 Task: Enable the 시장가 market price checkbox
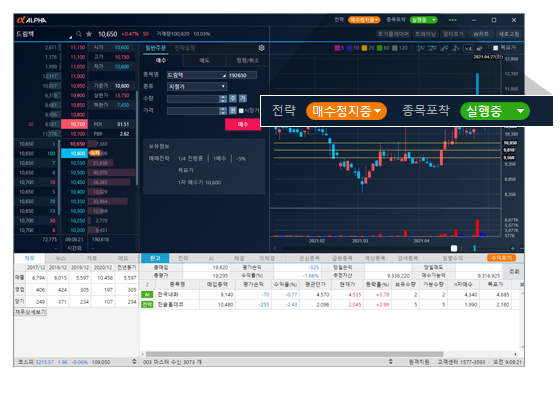241,111
